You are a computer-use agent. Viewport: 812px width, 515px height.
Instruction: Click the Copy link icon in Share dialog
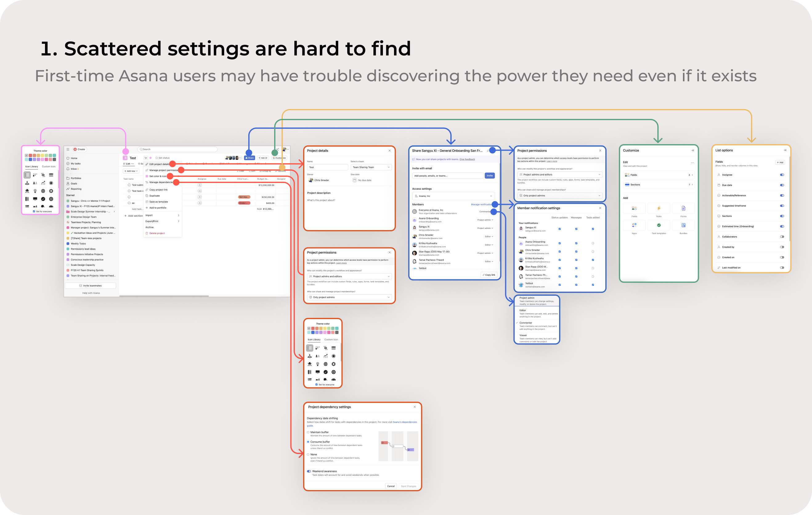click(x=489, y=274)
